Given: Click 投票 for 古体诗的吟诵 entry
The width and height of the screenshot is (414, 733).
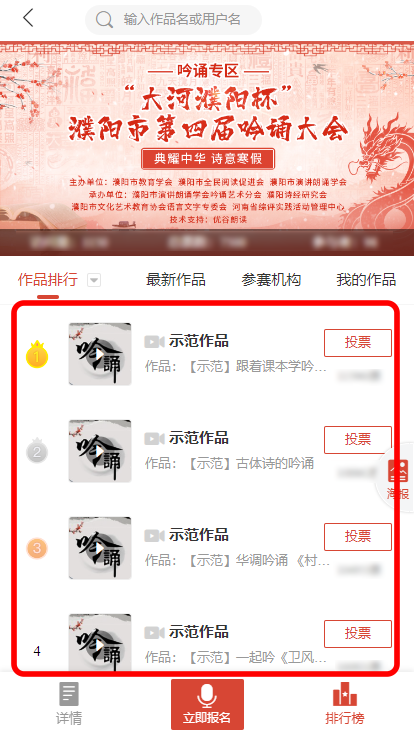Looking at the screenshot, I should pos(358,439).
